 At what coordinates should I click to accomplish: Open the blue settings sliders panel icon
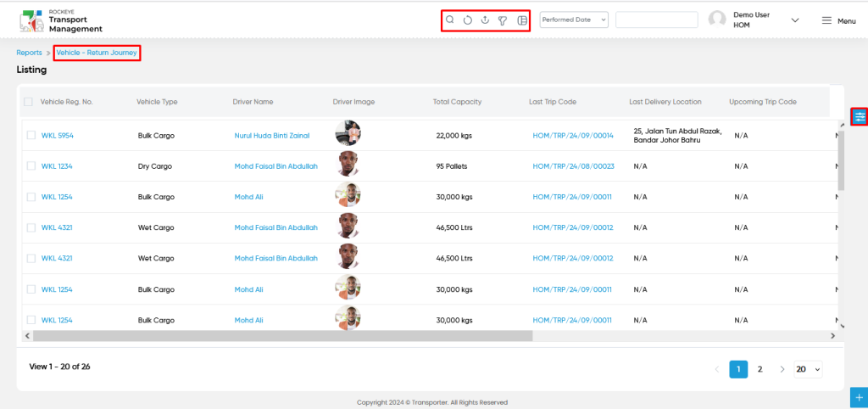tap(860, 116)
